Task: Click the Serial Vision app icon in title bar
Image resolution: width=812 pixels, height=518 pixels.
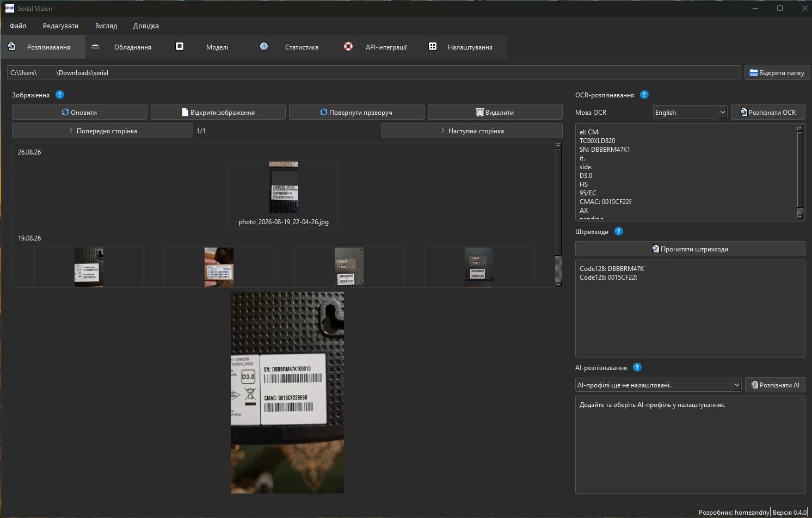Action: (9, 8)
